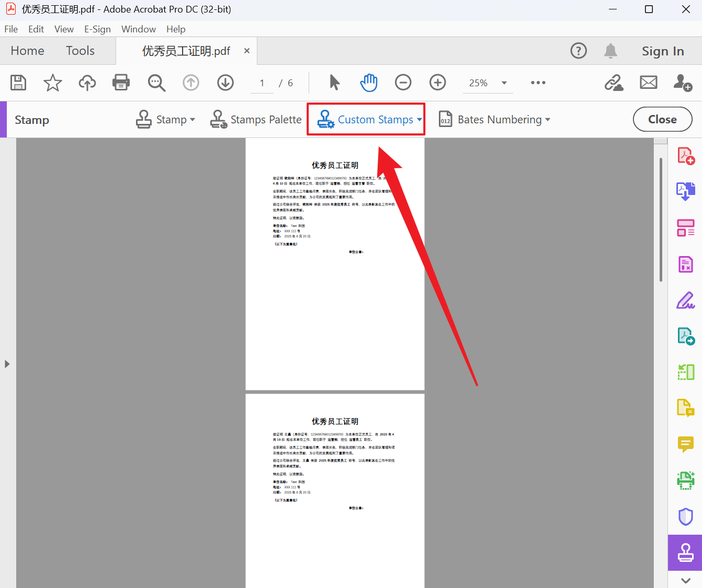This screenshot has height=588, width=702.
Task: Open the Create PDF tool in the sidebar
Action: coord(686,155)
